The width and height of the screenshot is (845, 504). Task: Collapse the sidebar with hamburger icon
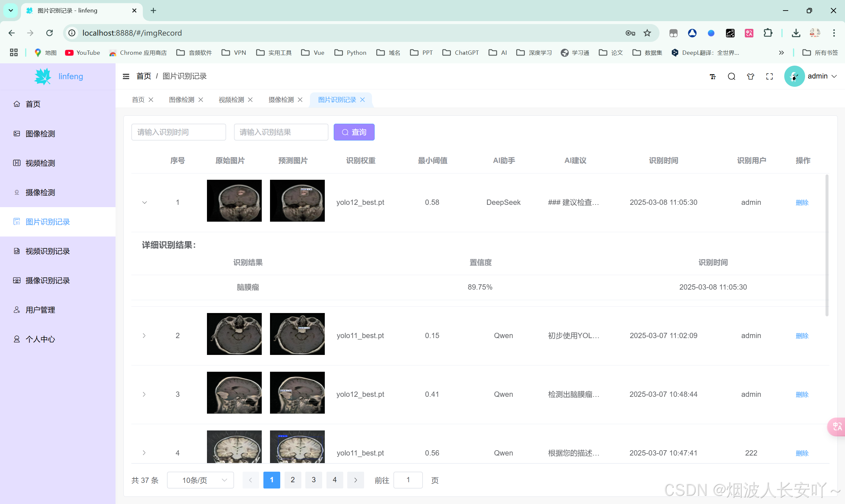[126, 76]
